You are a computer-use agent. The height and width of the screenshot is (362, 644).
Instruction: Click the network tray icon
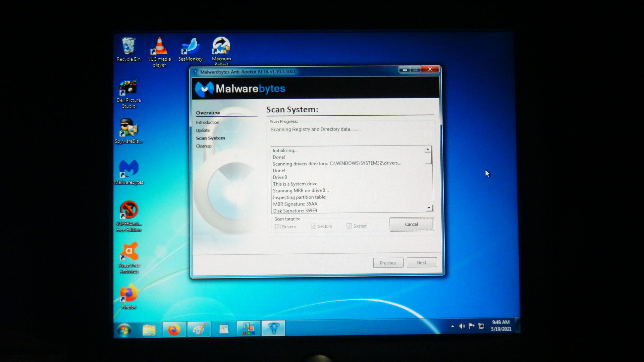481,326
